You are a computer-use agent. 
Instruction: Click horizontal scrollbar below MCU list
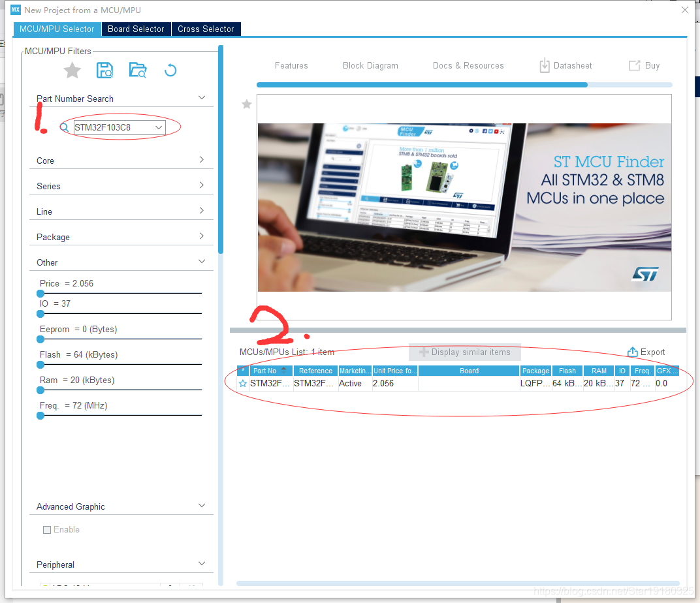[x=458, y=583]
